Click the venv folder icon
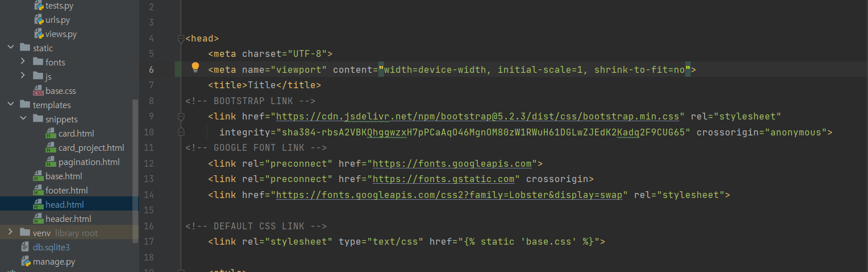This screenshot has height=272, width=868. click(x=25, y=233)
